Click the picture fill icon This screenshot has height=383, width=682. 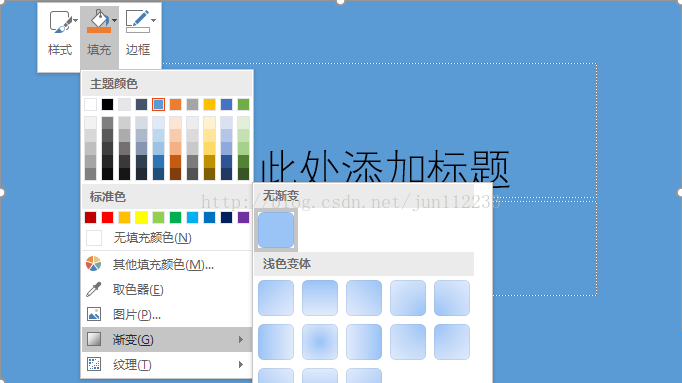94,314
